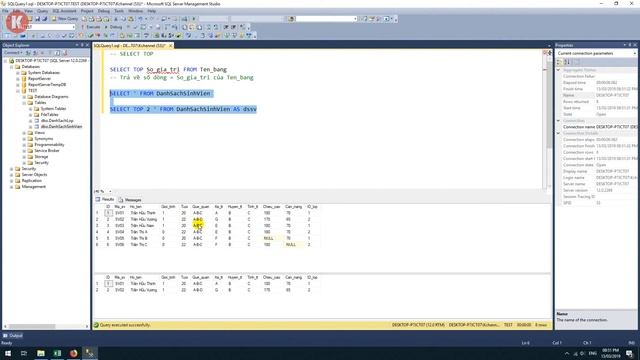Open the Debug menu
This screenshot has height=360, width=640.
coord(104,11)
